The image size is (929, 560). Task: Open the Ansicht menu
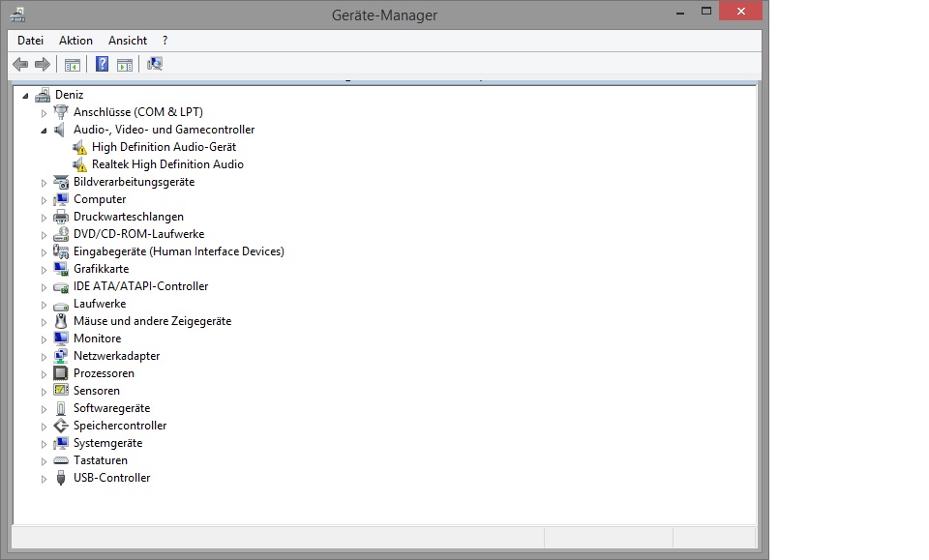tap(128, 41)
